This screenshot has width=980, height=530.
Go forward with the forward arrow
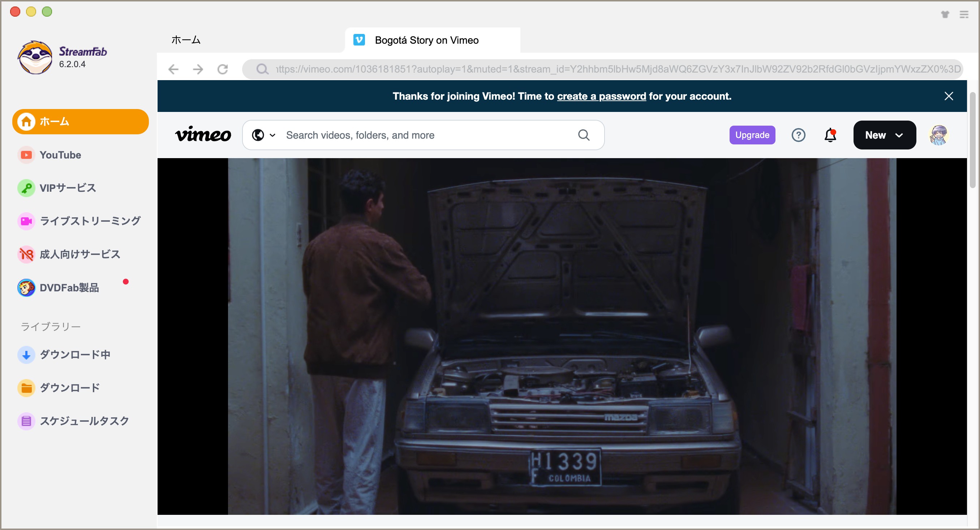click(x=198, y=69)
